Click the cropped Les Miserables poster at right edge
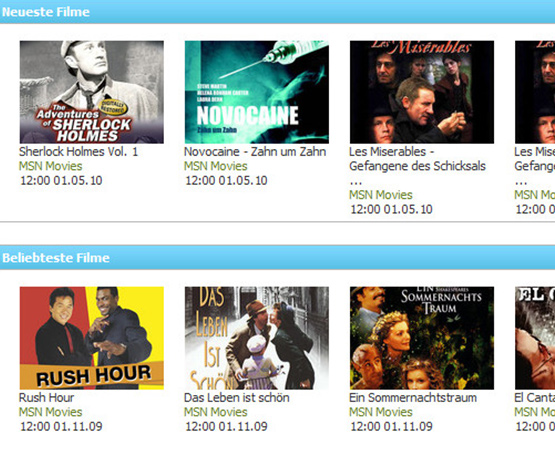 click(x=535, y=92)
